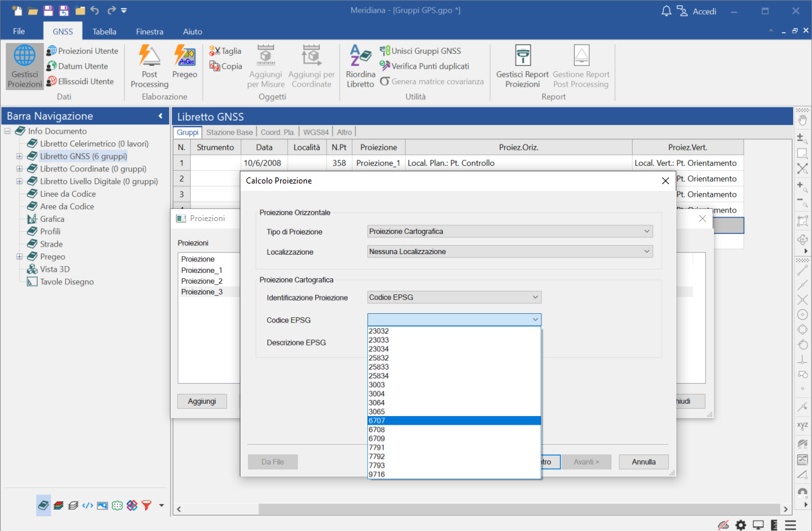Click the hamburger menu icon in status bar

(791, 524)
